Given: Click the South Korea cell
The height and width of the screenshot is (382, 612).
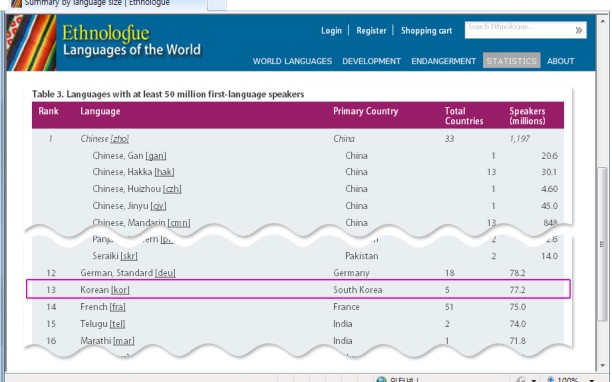Looking at the screenshot, I should tap(358, 290).
